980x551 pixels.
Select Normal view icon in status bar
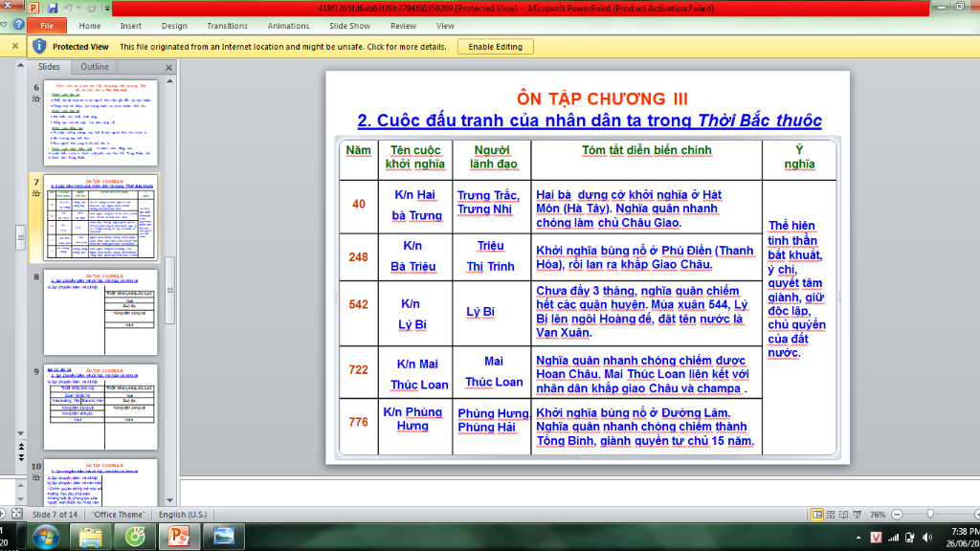pyautogui.click(x=818, y=514)
